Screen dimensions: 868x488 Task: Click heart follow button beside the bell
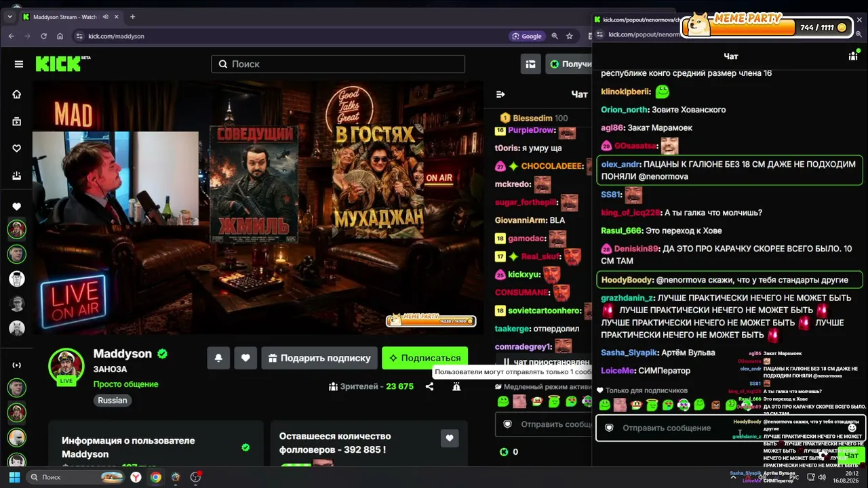pyautogui.click(x=245, y=358)
